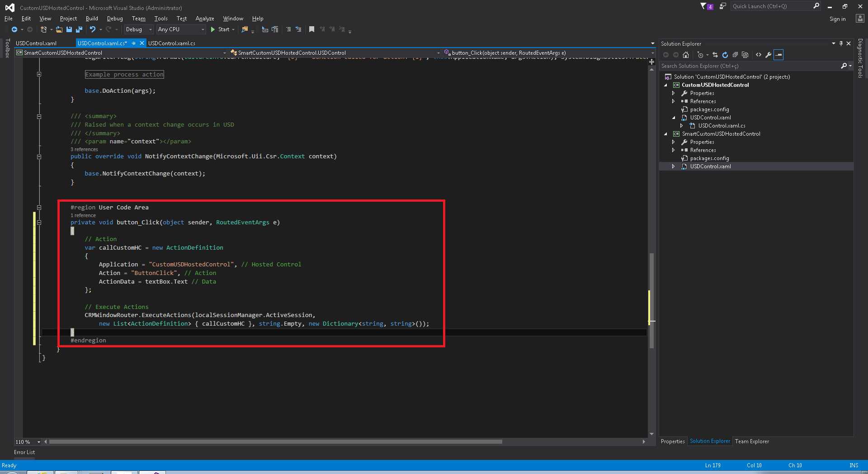
Task: Open Properties wrench icon in Solution Explorer
Action: pyautogui.click(x=768, y=55)
